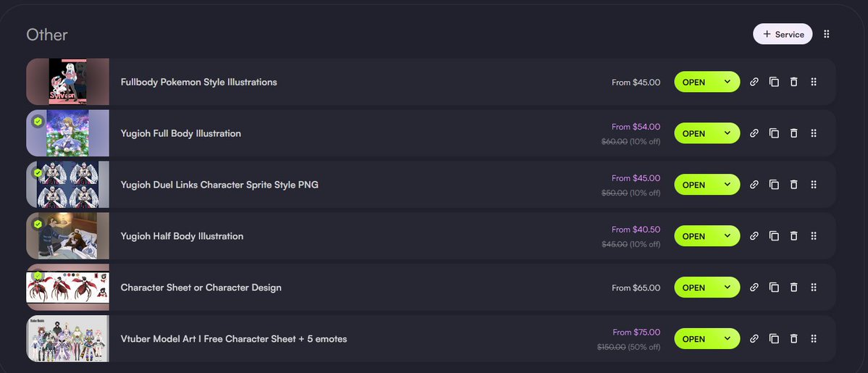Click the 'Other' section heading
Screen dimensions: 868x373
pyautogui.click(x=47, y=34)
